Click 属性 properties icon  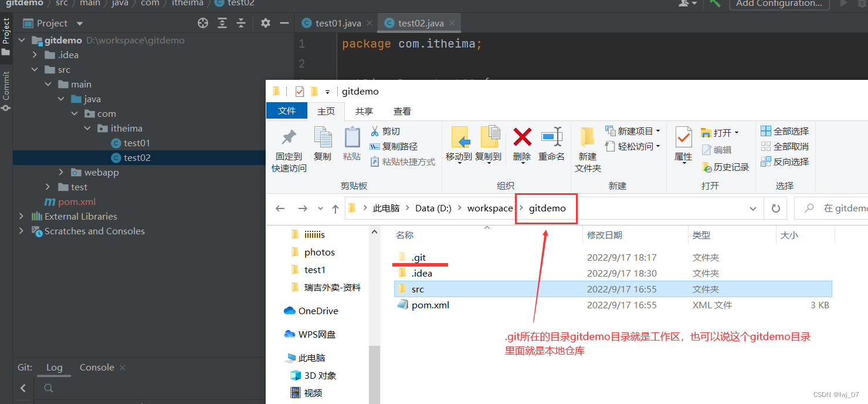[x=683, y=137]
